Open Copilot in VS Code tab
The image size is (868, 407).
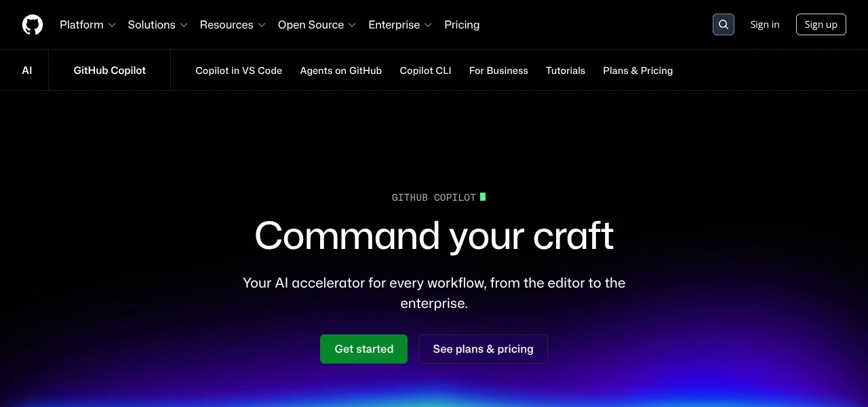pos(239,71)
